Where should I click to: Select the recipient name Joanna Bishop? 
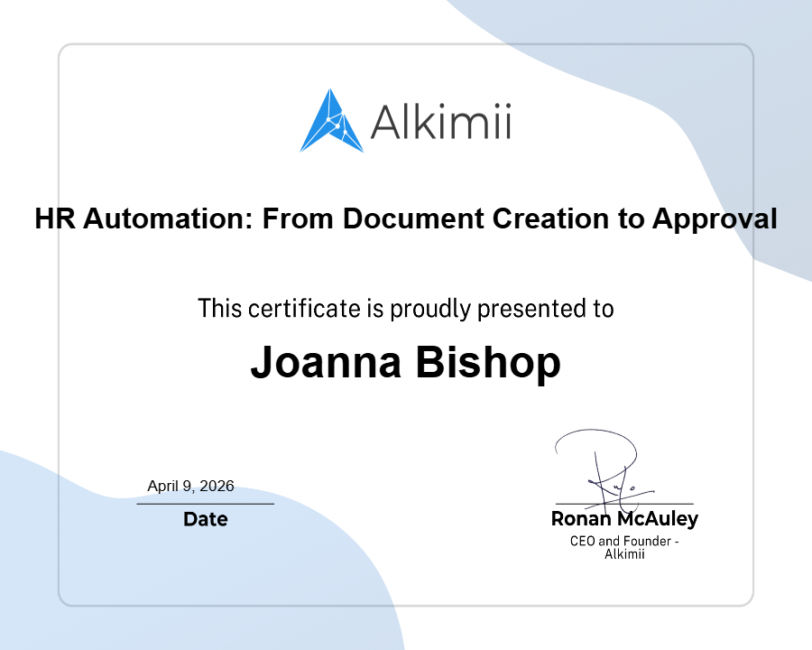(x=406, y=361)
